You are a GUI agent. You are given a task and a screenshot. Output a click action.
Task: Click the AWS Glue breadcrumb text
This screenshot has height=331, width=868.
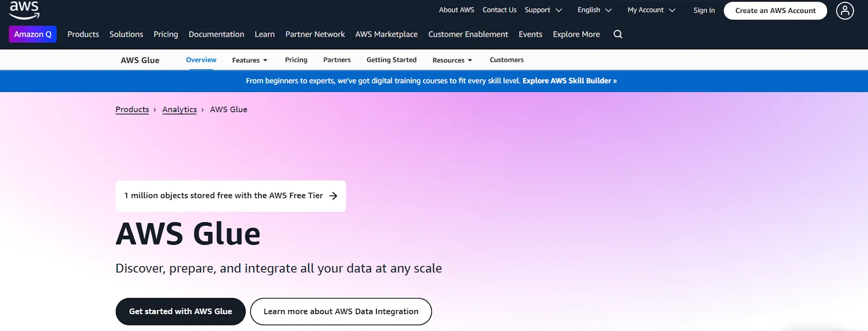tap(228, 109)
